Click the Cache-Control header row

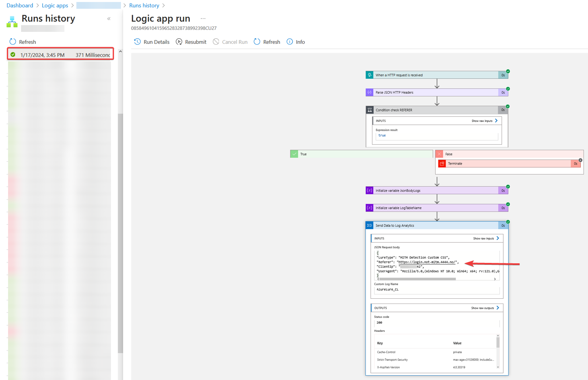coord(435,352)
